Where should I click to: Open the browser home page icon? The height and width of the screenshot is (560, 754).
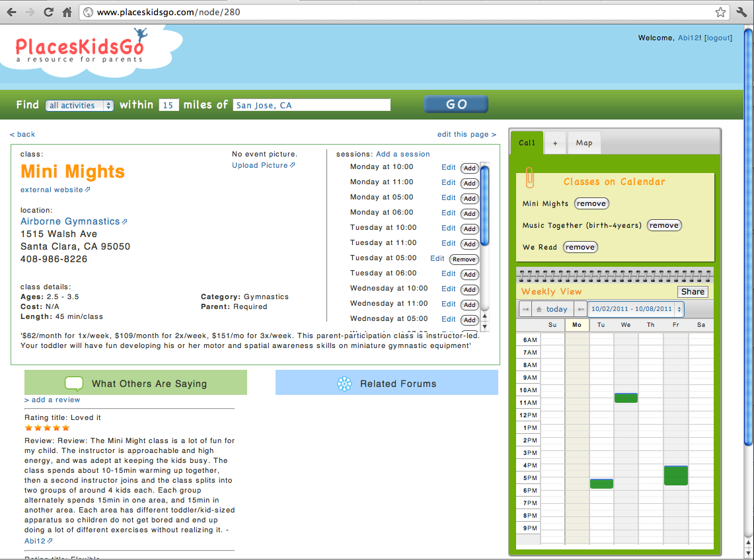tap(67, 12)
